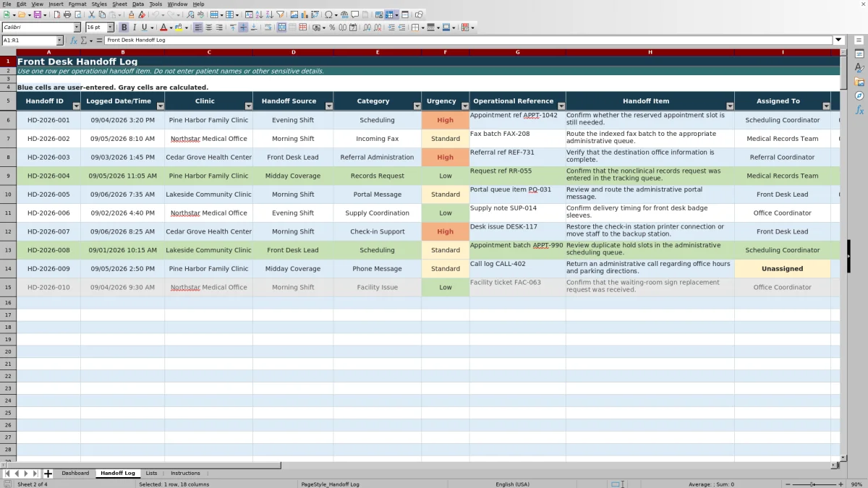Click the Print icon in toolbar

67,14
